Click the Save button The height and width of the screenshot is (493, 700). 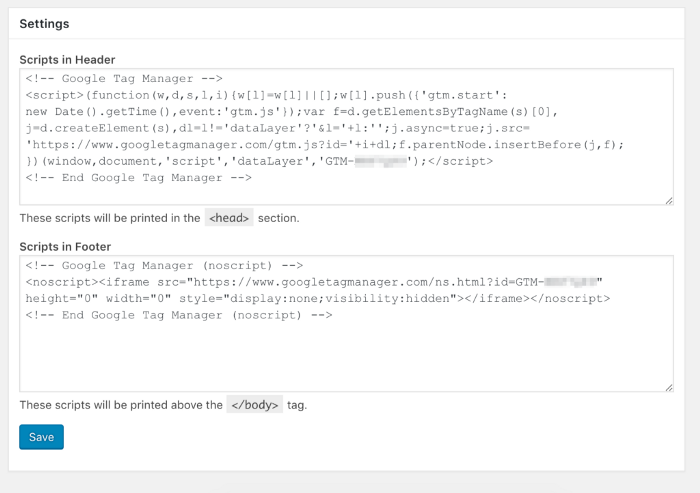41,437
